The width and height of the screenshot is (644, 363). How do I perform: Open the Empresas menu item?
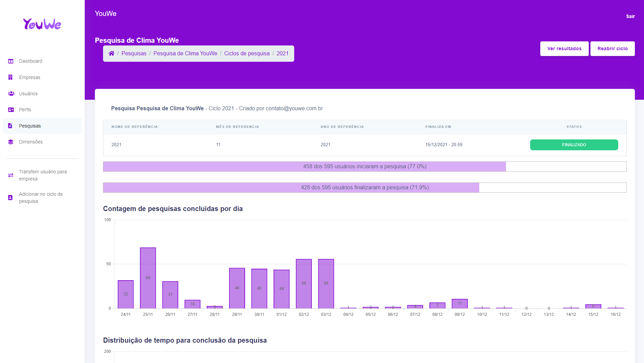pyautogui.click(x=29, y=77)
